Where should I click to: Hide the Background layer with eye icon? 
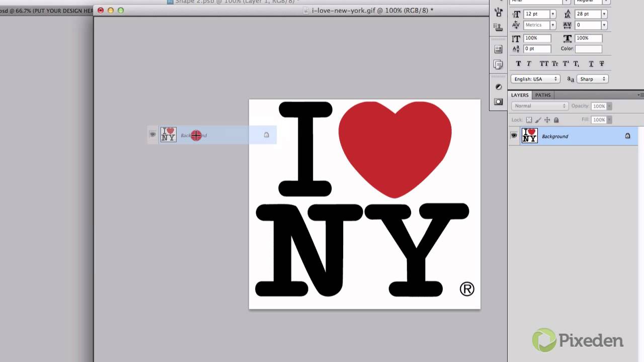click(514, 136)
